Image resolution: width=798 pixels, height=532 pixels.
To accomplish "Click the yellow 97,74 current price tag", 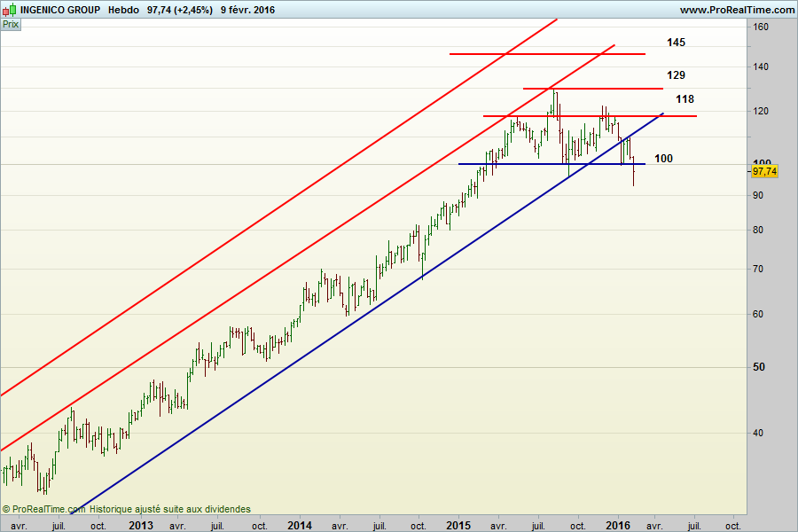I will pos(763,170).
